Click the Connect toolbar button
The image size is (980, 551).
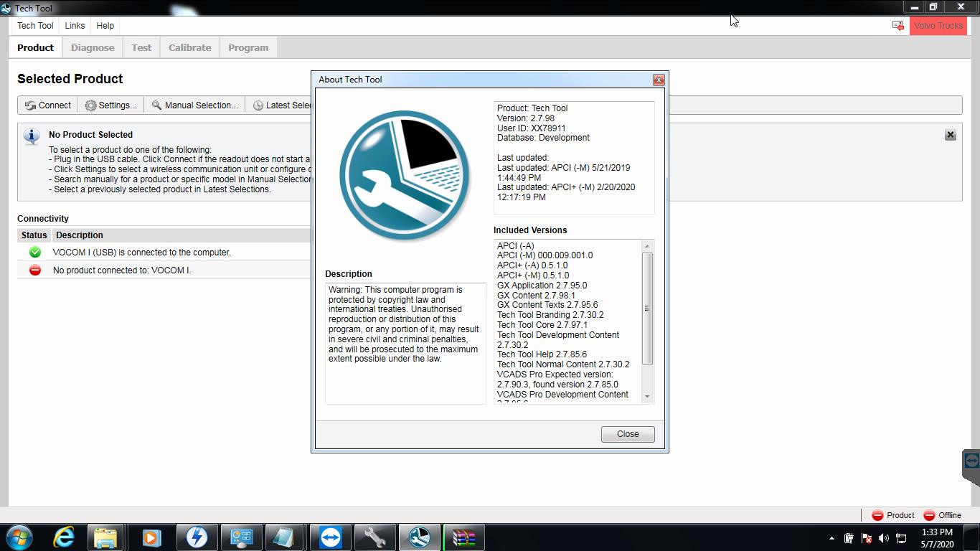[x=48, y=105]
